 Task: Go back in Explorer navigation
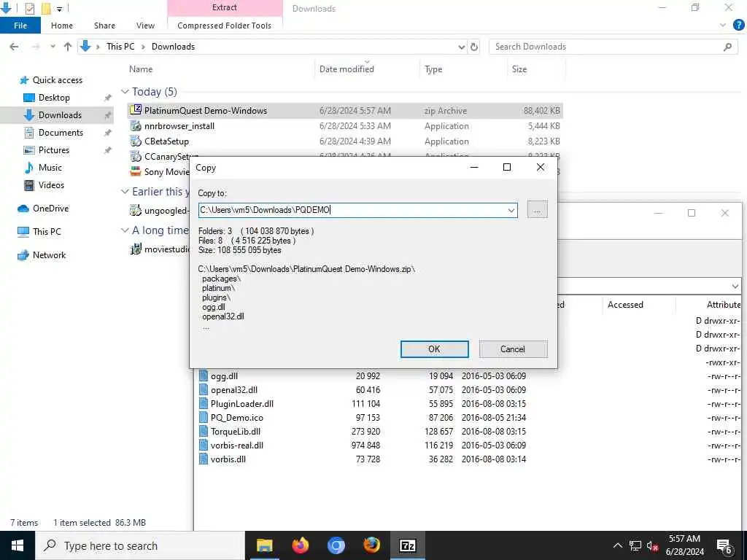15,47
